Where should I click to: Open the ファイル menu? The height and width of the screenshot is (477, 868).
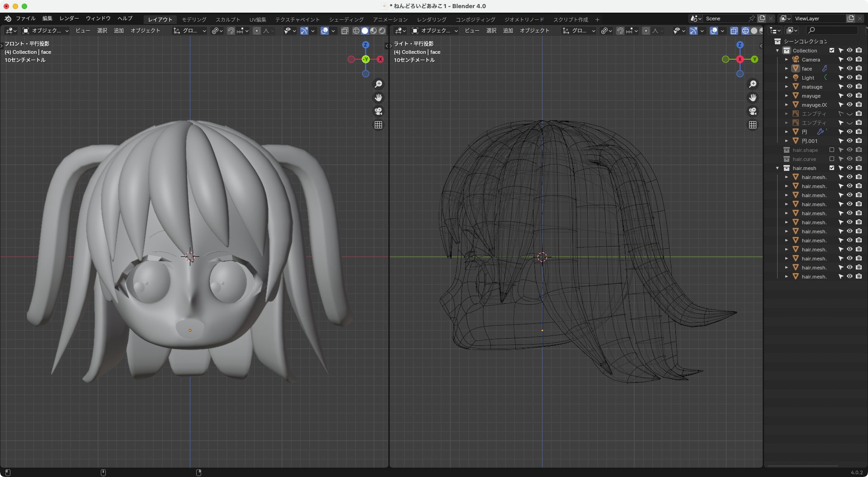25,19
